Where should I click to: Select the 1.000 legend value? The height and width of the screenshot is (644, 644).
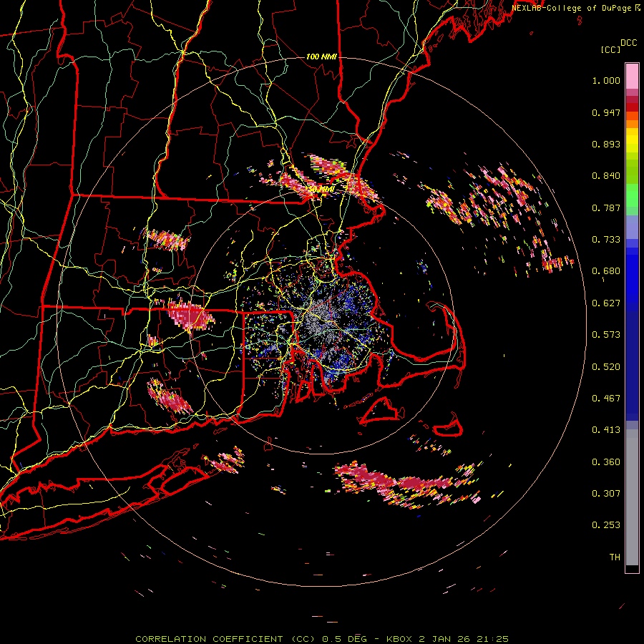(x=606, y=80)
